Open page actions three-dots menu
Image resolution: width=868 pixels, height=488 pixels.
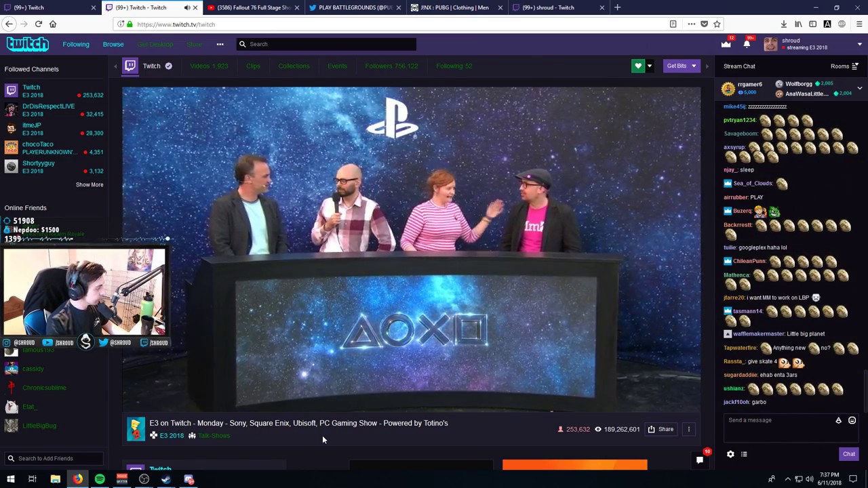coord(691,24)
